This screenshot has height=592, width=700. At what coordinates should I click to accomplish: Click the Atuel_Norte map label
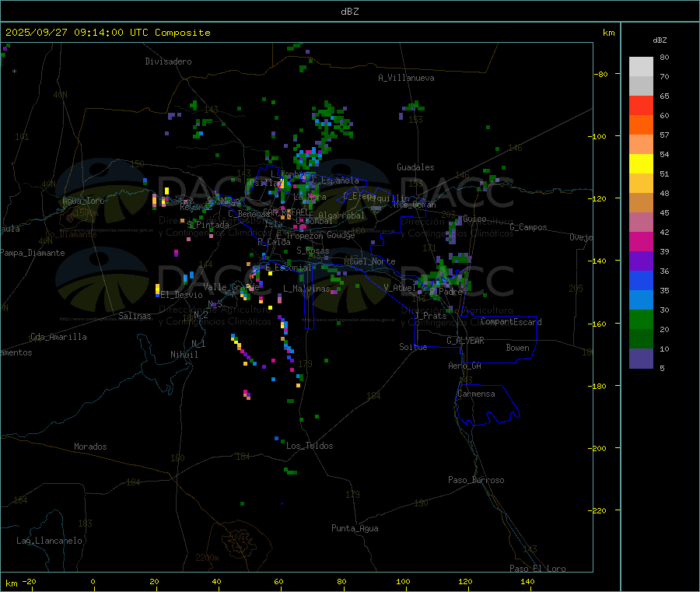(x=369, y=261)
